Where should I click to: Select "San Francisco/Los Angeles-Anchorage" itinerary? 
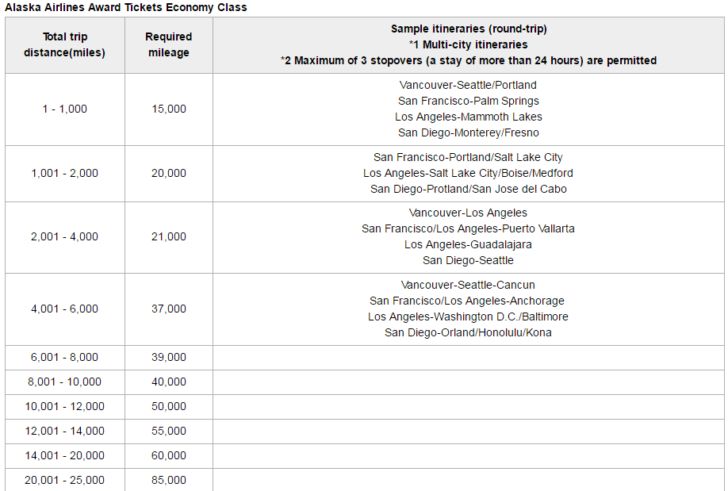(x=467, y=301)
